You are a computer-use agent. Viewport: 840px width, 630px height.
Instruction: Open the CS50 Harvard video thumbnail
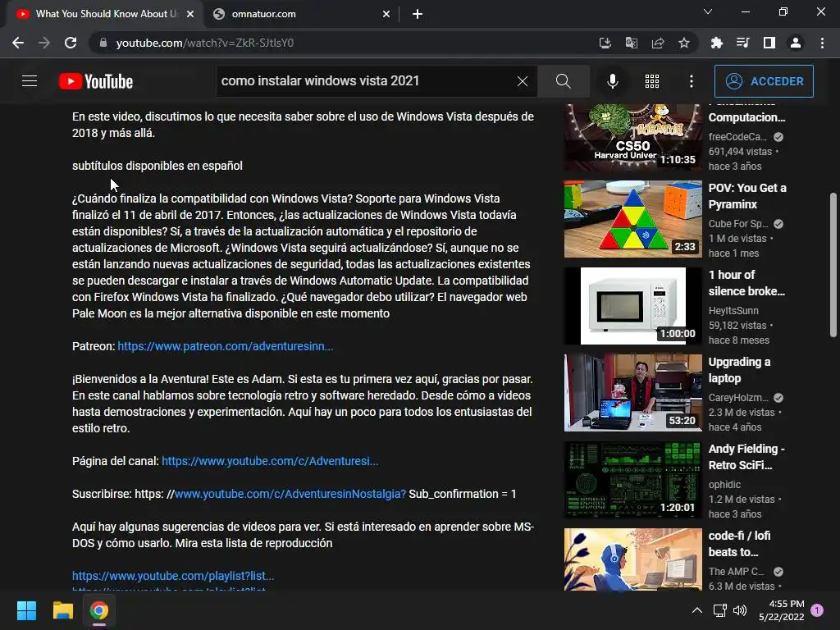(x=632, y=136)
